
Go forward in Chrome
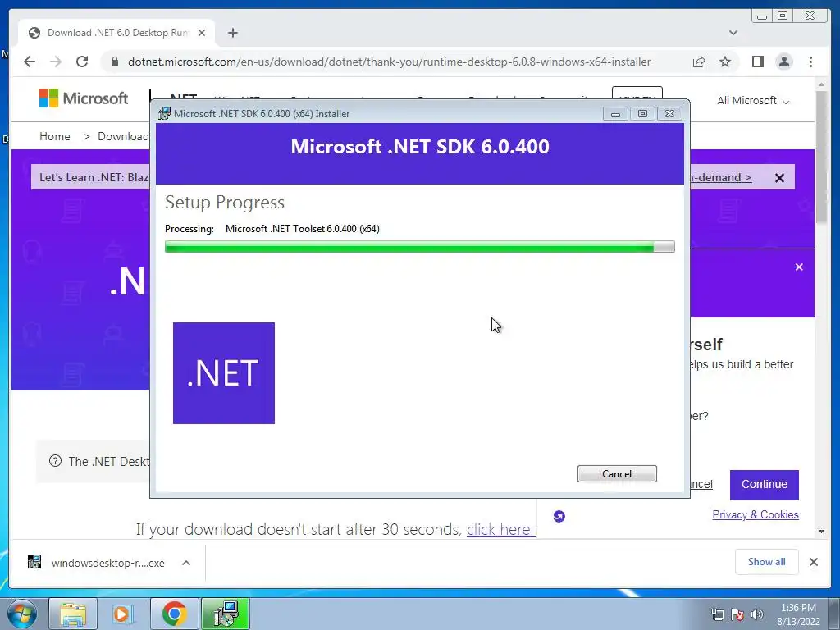[56, 62]
